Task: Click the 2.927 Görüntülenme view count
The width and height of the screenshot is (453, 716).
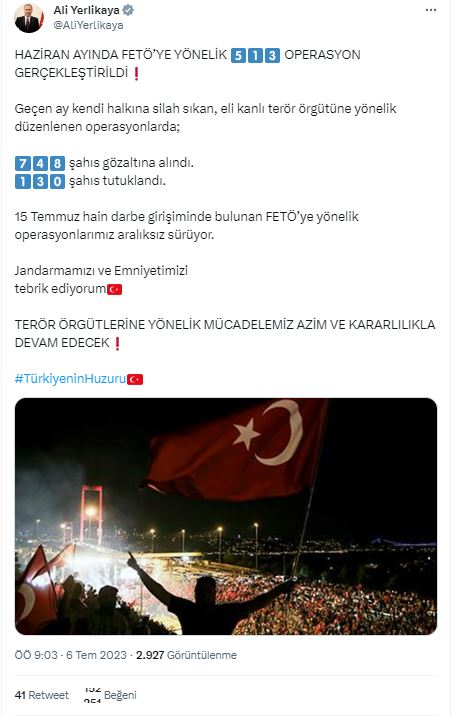Action: click(x=186, y=655)
